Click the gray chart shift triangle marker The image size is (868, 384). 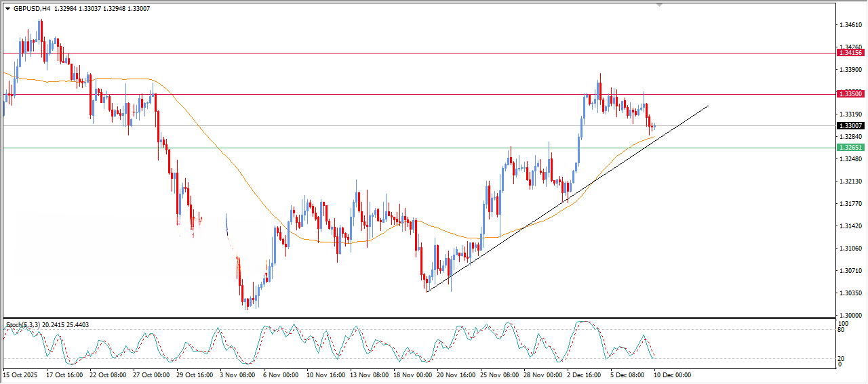coord(658,5)
